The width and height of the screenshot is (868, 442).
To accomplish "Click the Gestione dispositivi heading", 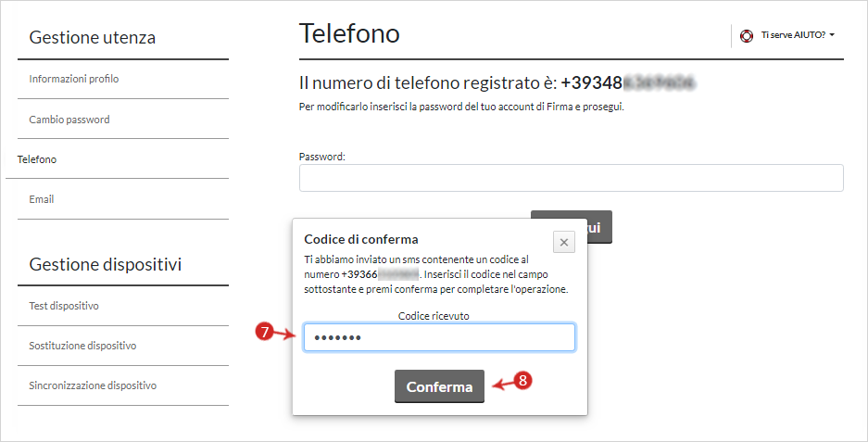I will click(106, 264).
